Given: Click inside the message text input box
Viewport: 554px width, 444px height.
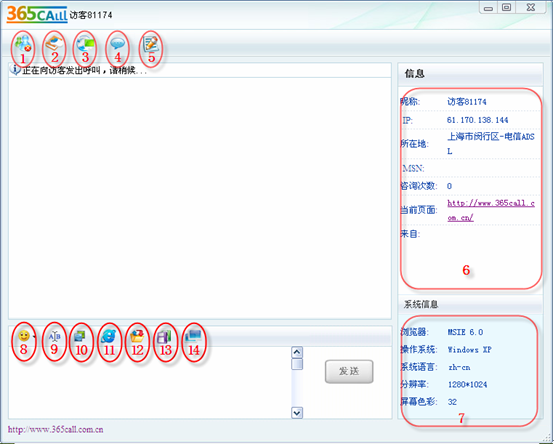Looking at the screenshot, I should click(150, 382).
